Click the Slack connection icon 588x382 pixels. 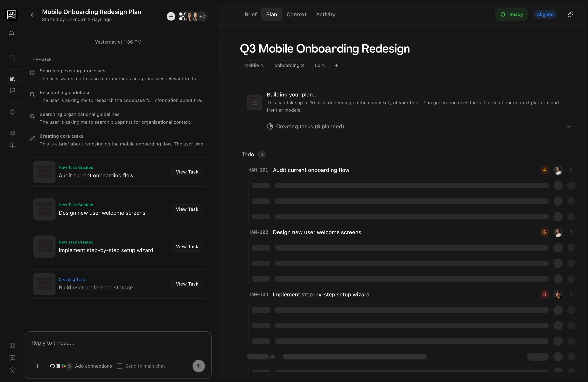pyautogui.click(x=64, y=366)
